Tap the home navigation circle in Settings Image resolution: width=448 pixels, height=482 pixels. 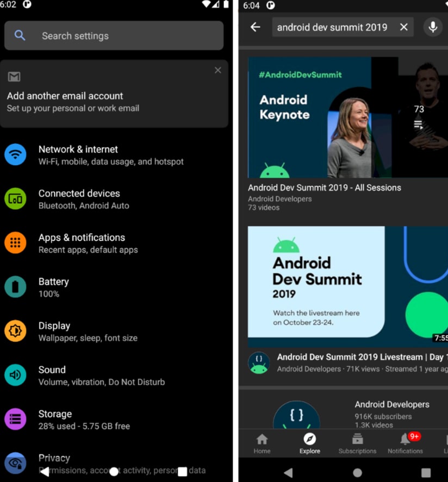point(114,472)
